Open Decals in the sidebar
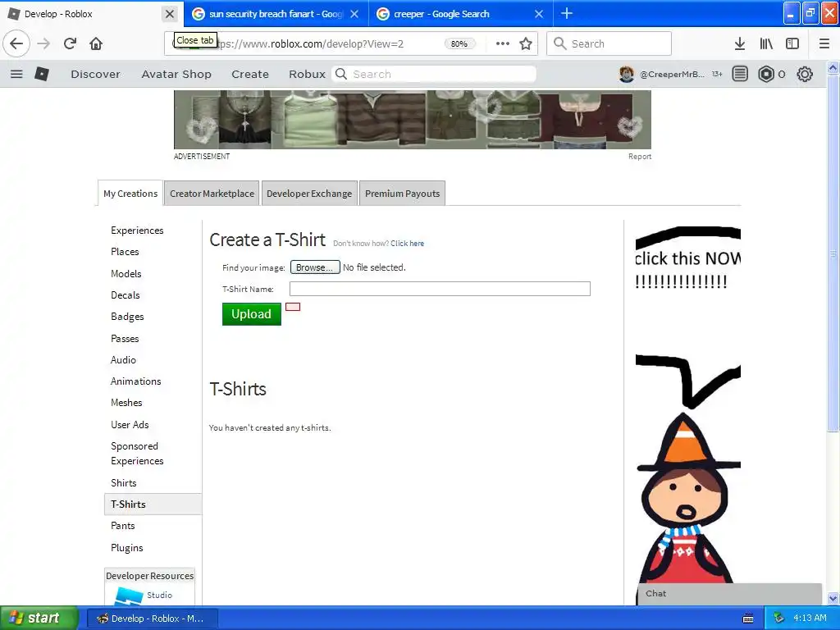This screenshot has width=840, height=630. point(126,295)
